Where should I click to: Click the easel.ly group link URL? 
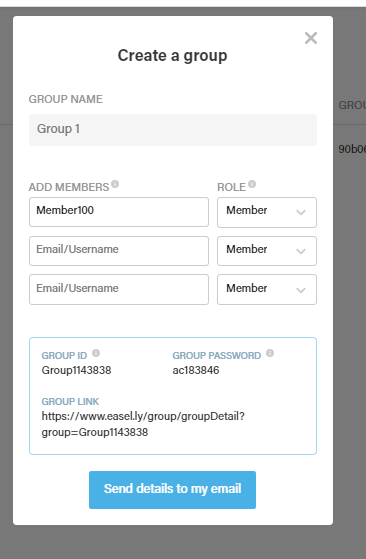tap(143, 424)
